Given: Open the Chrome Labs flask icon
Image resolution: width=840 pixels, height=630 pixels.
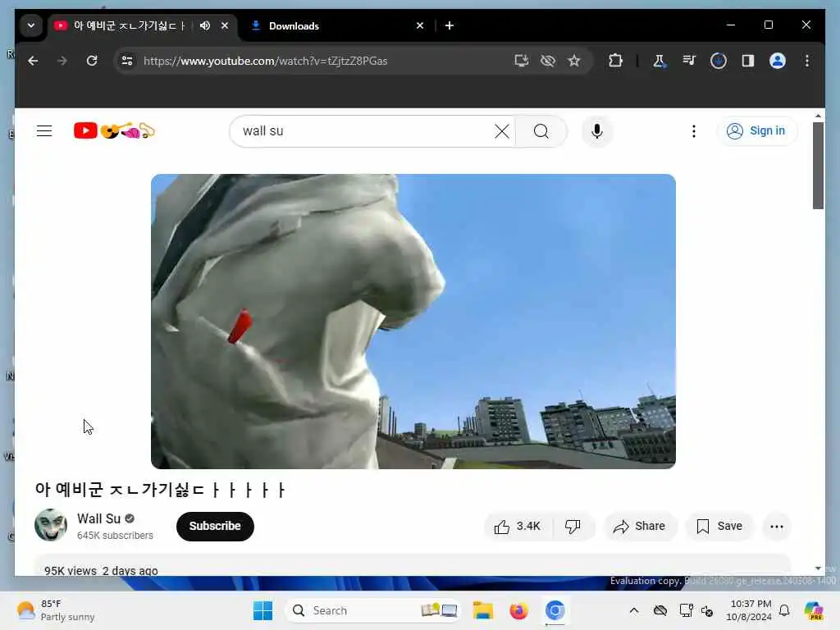Looking at the screenshot, I should coord(660,61).
